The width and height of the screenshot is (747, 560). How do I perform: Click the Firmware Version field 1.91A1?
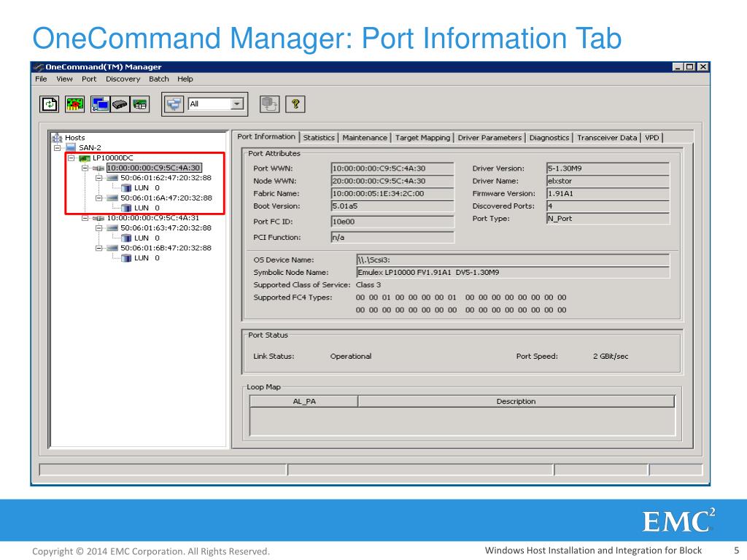click(x=608, y=194)
